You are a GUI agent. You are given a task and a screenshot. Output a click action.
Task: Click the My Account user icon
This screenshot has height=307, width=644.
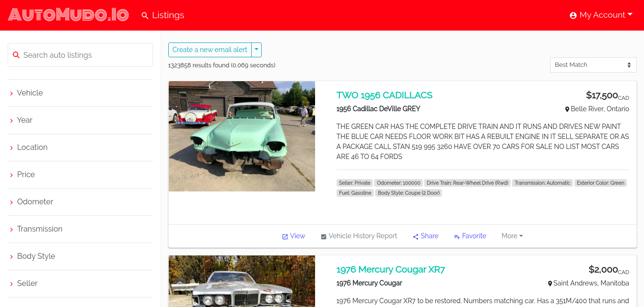tap(573, 15)
